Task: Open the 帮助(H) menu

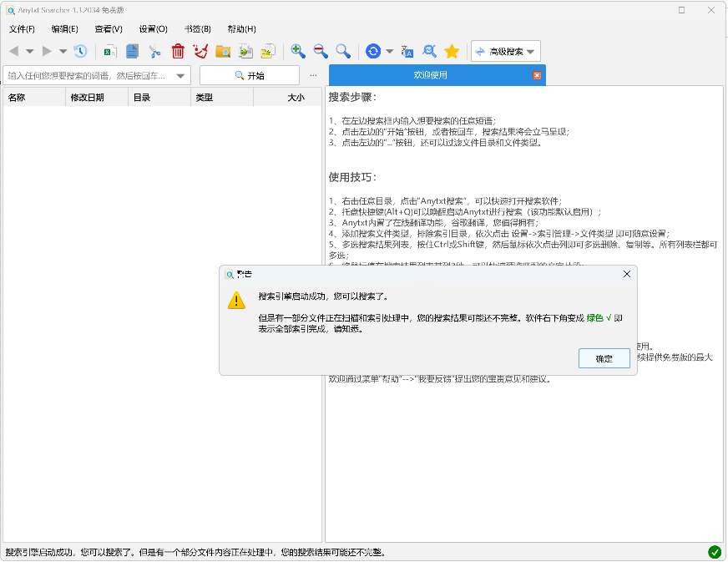Action: click(241, 28)
